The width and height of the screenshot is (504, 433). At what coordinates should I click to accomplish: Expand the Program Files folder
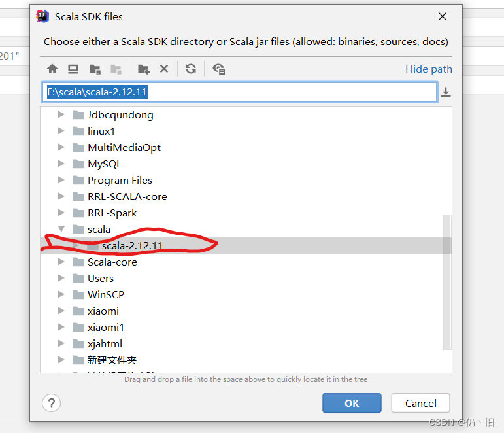click(x=61, y=180)
